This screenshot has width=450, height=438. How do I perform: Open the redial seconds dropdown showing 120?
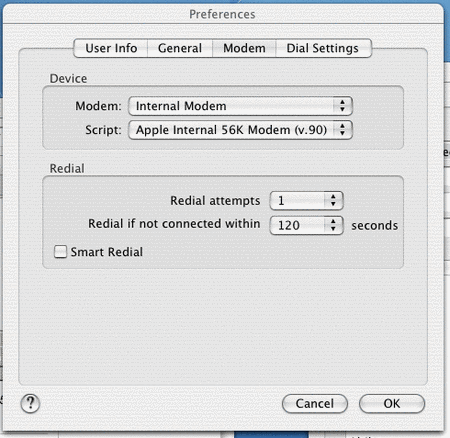coord(306,225)
